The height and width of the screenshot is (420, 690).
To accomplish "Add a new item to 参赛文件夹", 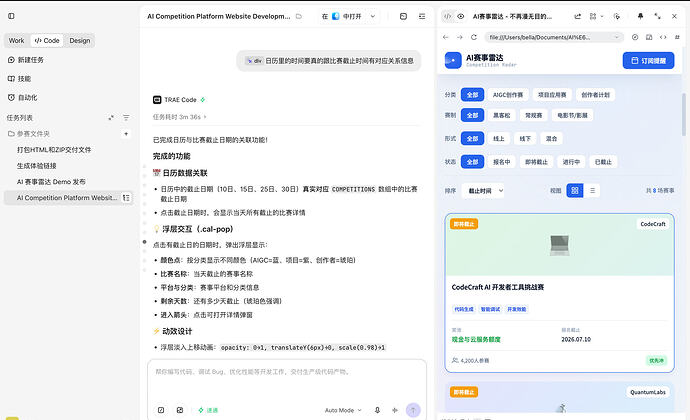I will (126, 134).
